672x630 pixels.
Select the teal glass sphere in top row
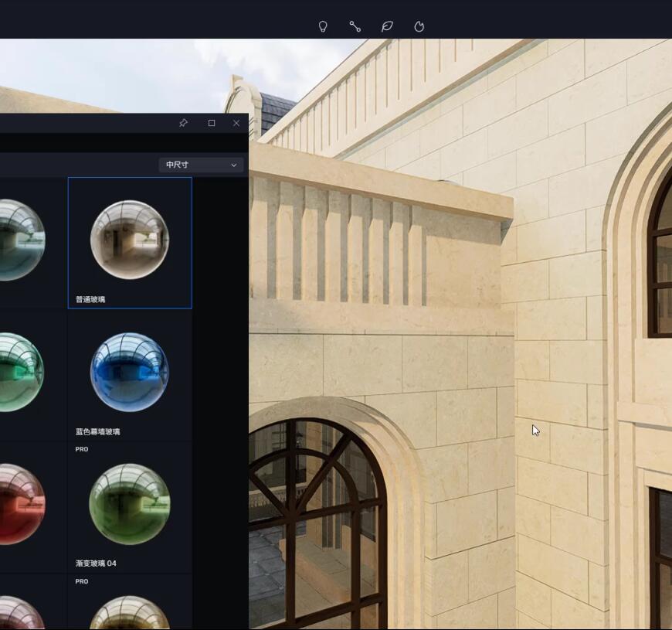pos(21,240)
